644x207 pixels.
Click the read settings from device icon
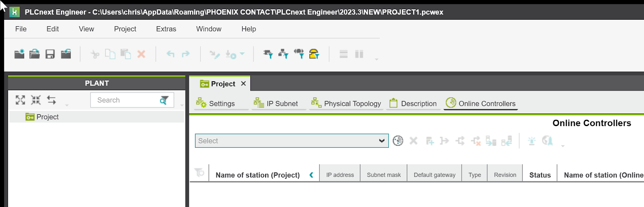tap(507, 141)
